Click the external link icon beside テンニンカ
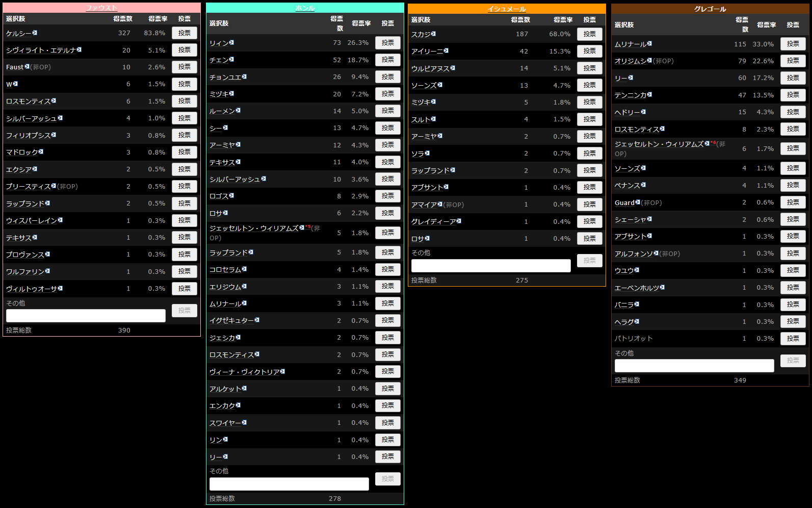Screen dimensions: 812x508 (x=649, y=94)
